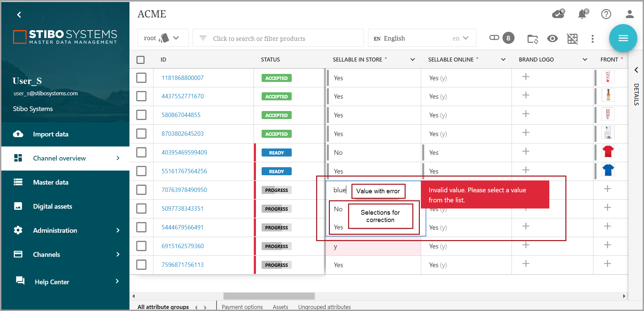Viewport: 644px width, 311px height.
Task: Check the select-all checkbox in header
Action: (141, 60)
